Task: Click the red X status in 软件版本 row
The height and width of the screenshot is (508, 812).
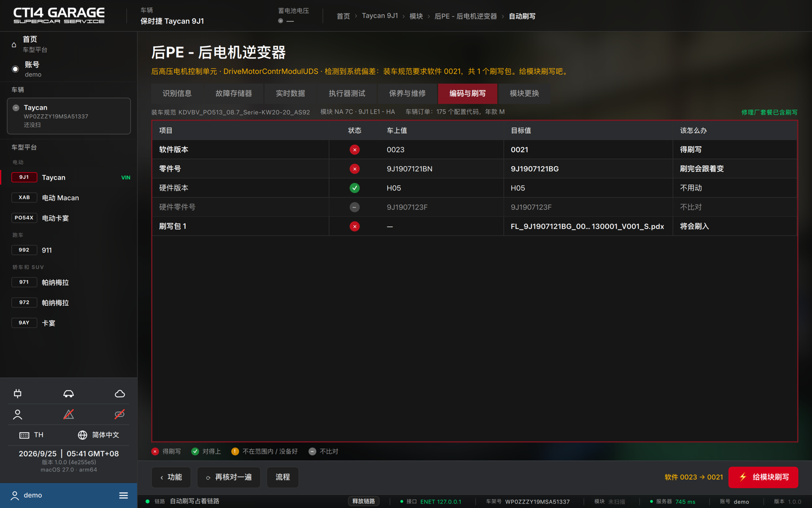Action: click(x=355, y=150)
